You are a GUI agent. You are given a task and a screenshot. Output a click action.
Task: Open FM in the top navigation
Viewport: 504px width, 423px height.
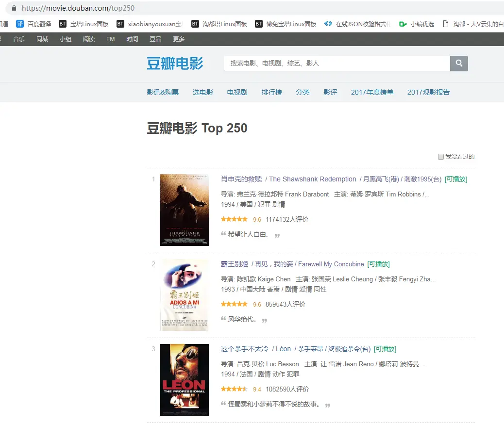click(110, 39)
